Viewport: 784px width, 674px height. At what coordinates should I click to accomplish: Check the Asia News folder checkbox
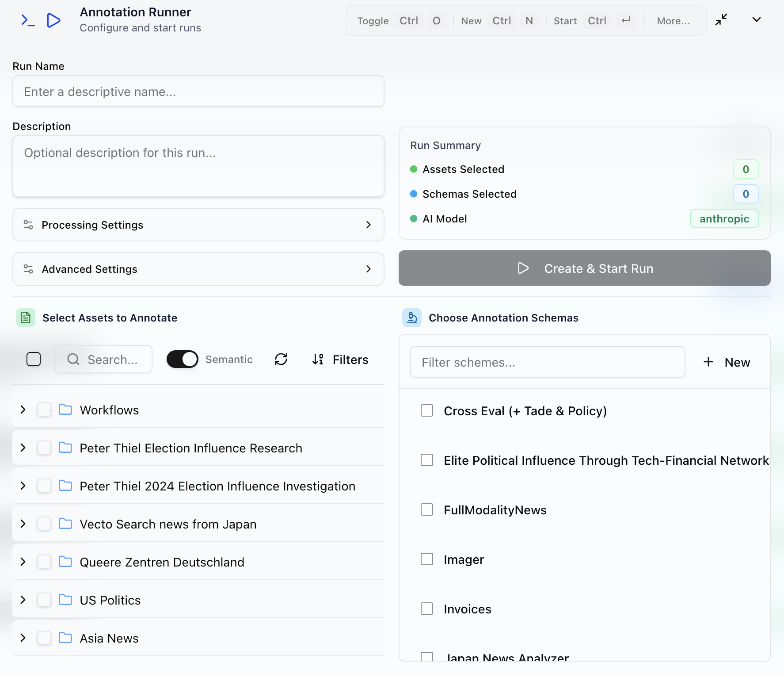[x=44, y=638]
